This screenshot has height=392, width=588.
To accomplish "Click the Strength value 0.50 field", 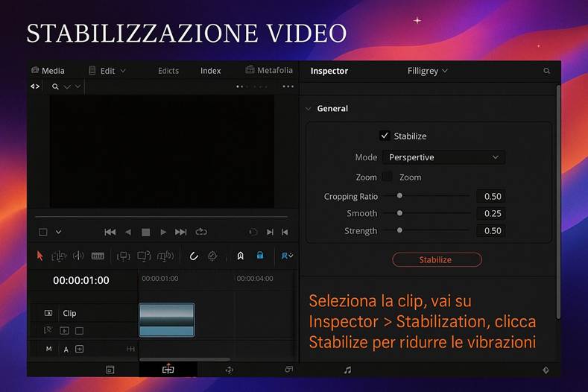I will [x=490, y=231].
